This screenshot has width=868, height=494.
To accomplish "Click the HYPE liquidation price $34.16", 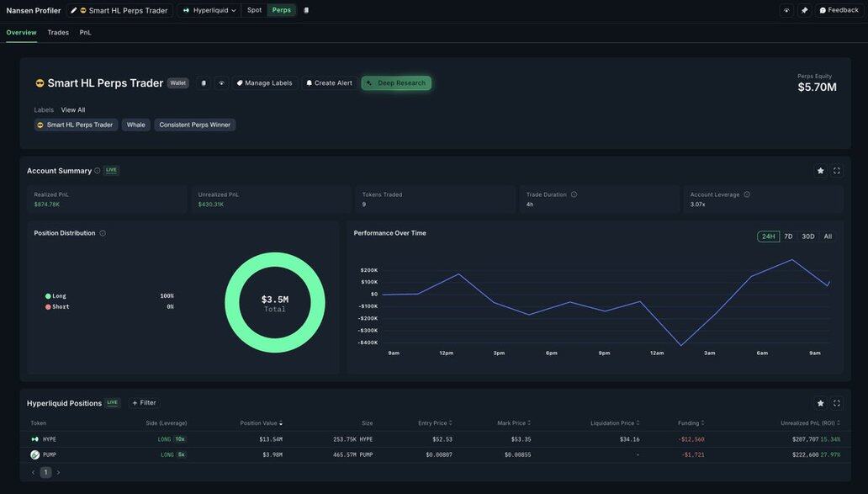I will [x=629, y=439].
